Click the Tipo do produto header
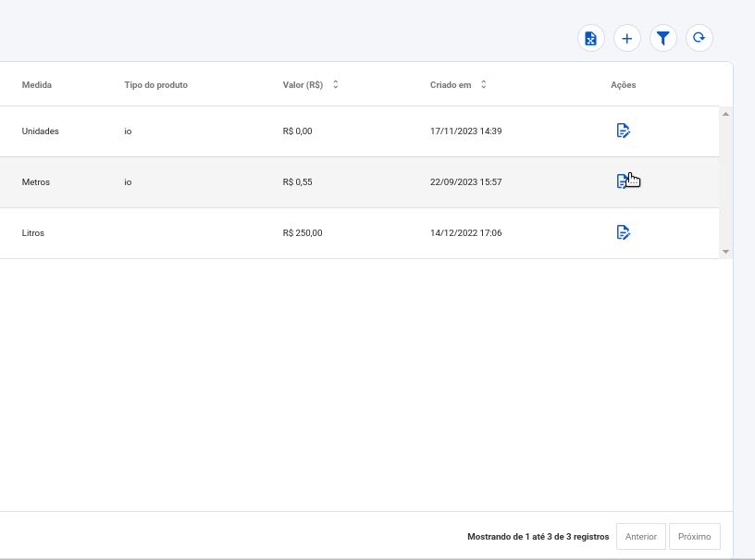755x560 pixels. [155, 85]
